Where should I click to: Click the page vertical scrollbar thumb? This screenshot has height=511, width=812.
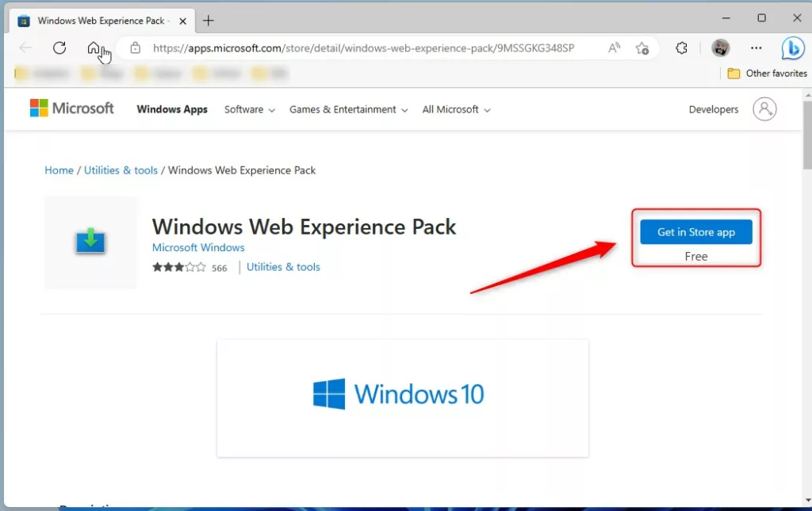coord(807,135)
